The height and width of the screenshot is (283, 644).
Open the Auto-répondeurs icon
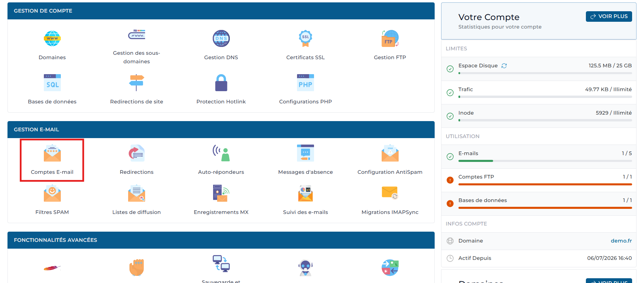tap(221, 153)
